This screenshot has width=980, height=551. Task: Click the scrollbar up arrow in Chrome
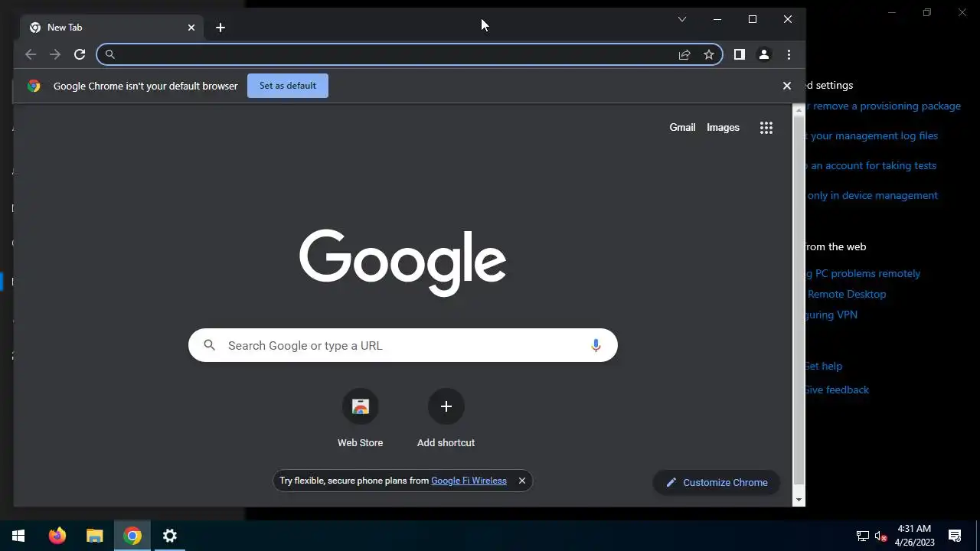tap(799, 109)
